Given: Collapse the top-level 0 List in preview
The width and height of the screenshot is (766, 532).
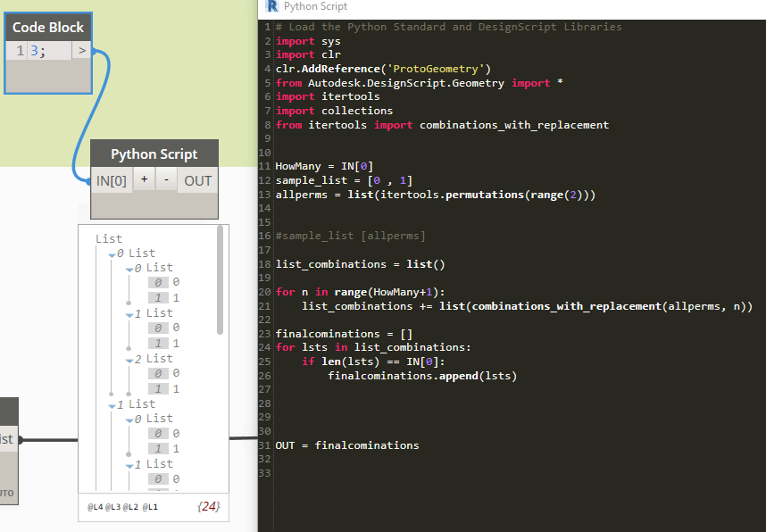Looking at the screenshot, I should click(x=112, y=254).
